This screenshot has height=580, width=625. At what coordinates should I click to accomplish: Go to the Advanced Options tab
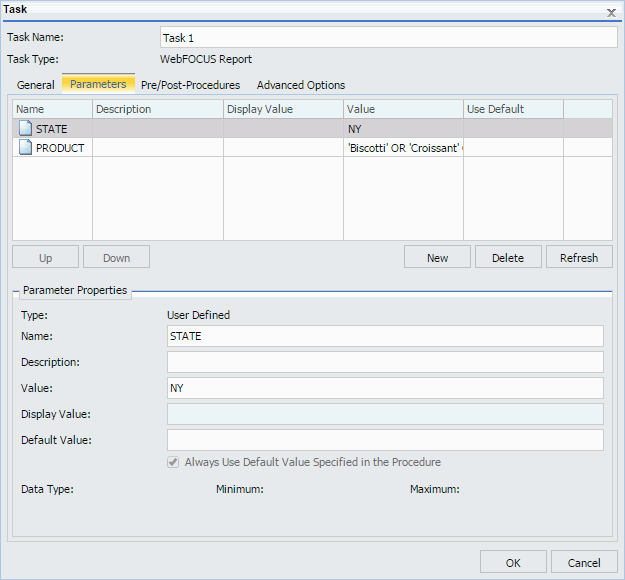pos(300,85)
